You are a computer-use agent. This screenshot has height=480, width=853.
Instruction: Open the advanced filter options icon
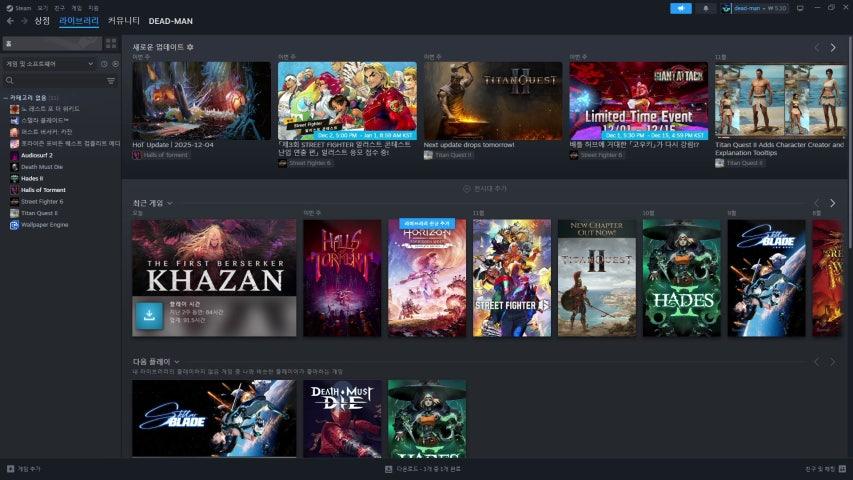click(111, 81)
